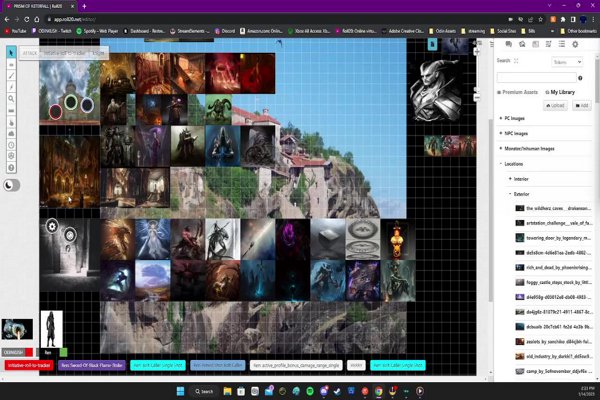The width and height of the screenshot is (600, 400).
Task: Open the cloud-shaped tool in the left toolbar
Action: (x=11, y=134)
